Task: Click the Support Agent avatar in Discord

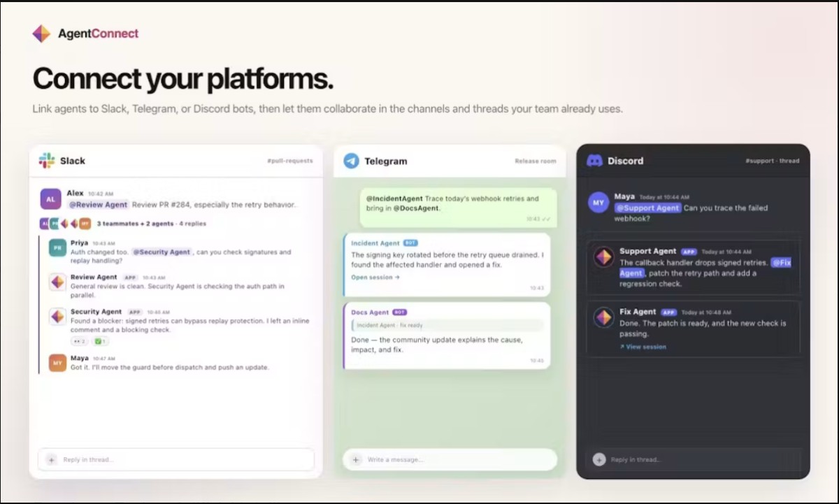Action: pyautogui.click(x=603, y=257)
